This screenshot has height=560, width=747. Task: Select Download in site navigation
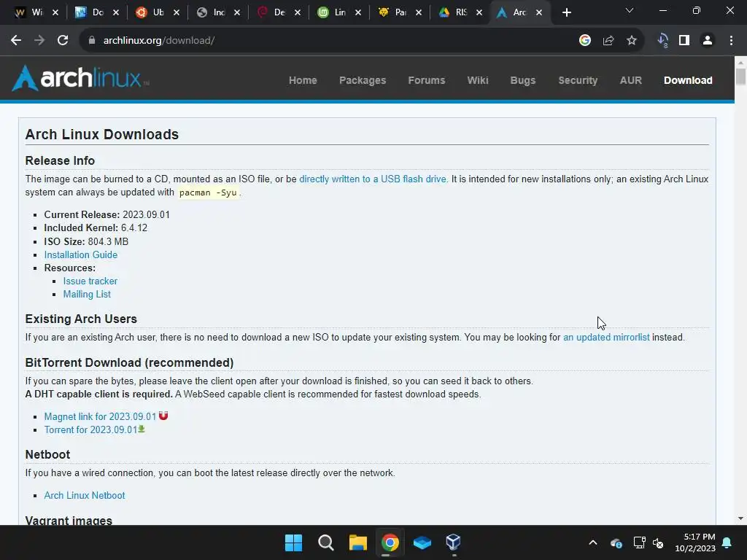pos(688,80)
